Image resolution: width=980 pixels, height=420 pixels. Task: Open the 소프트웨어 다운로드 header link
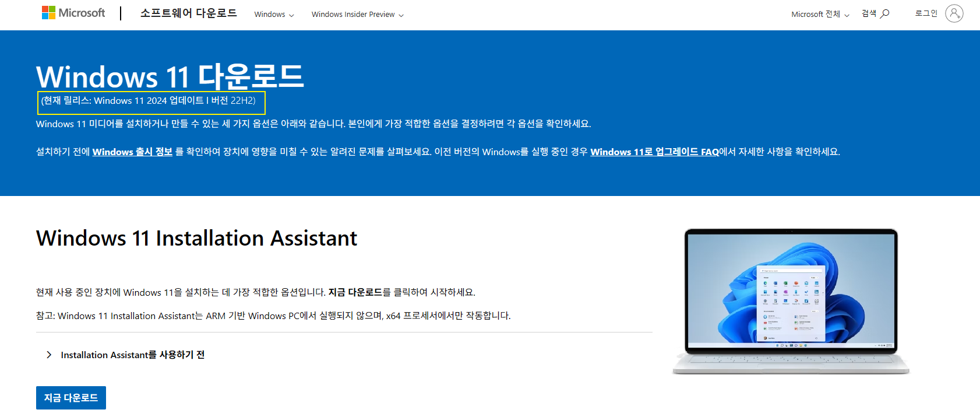tap(189, 13)
